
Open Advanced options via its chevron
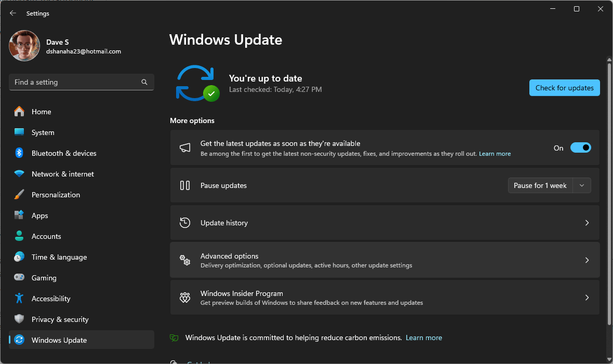tap(587, 260)
